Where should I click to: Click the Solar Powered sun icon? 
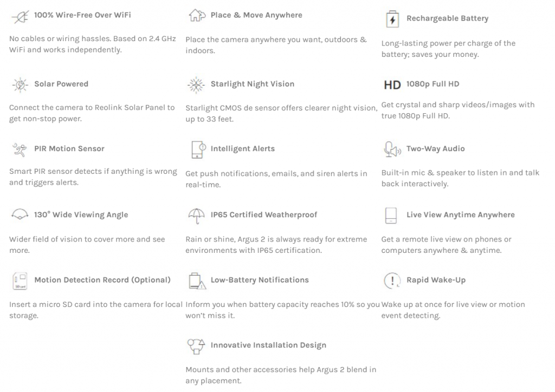pyautogui.click(x=20, y=85)
